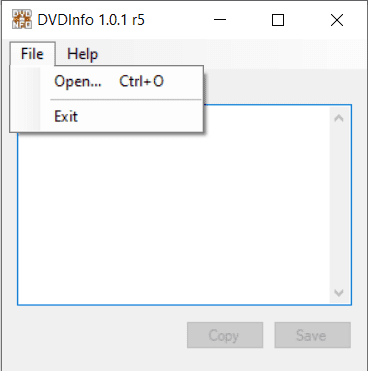Click the scrollbar down arrow
Screen dimensions: 368x371
(x=339, y=293)
